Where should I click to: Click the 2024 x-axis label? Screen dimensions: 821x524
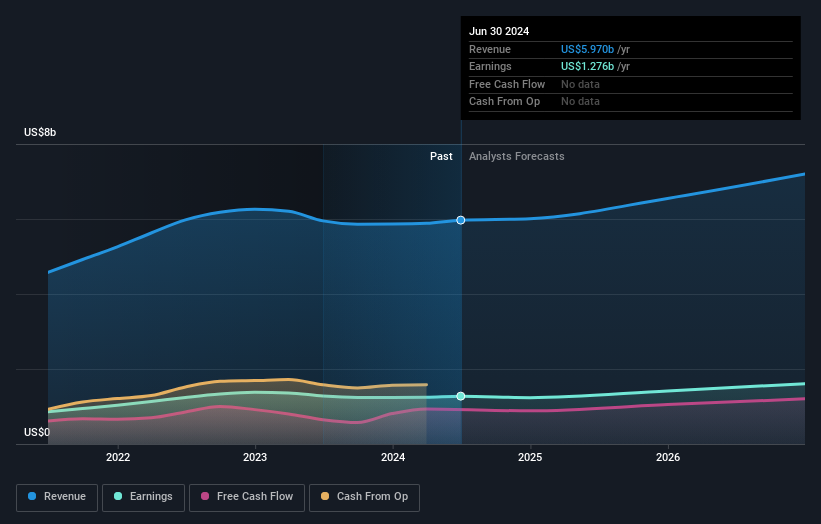click(393, 457)
